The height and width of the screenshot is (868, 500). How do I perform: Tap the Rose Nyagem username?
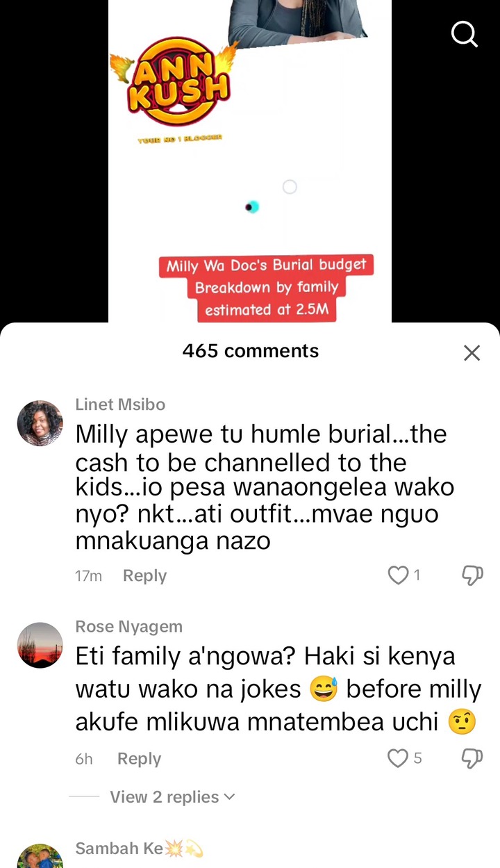pyautogui.click(x=129, y=626)
